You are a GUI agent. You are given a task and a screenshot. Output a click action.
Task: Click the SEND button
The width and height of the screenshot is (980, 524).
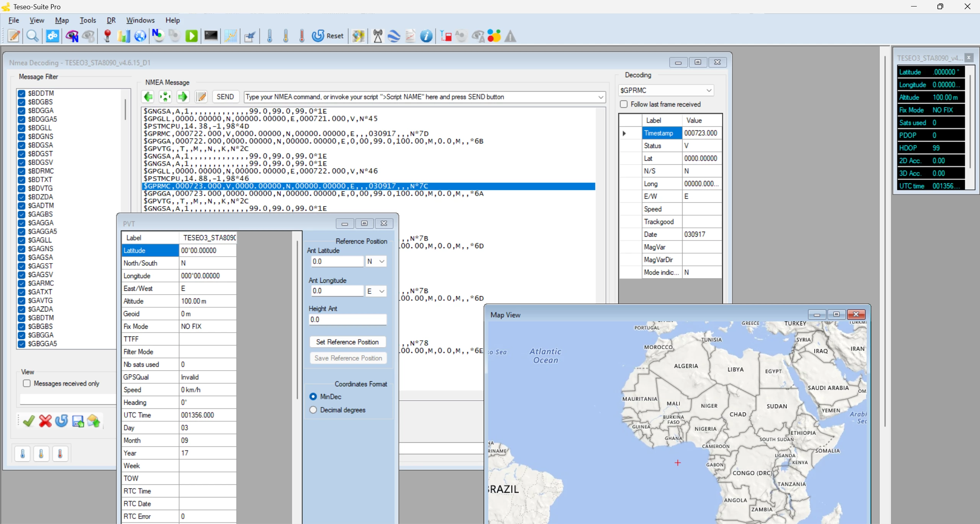pos(225,97)
